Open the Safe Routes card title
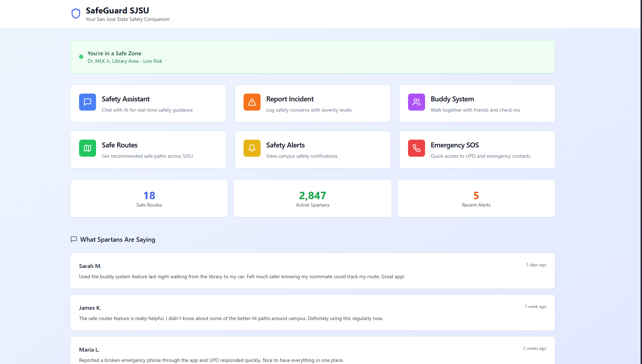The width and height of the screenshot is (642, 364). (x=119, y=145)
